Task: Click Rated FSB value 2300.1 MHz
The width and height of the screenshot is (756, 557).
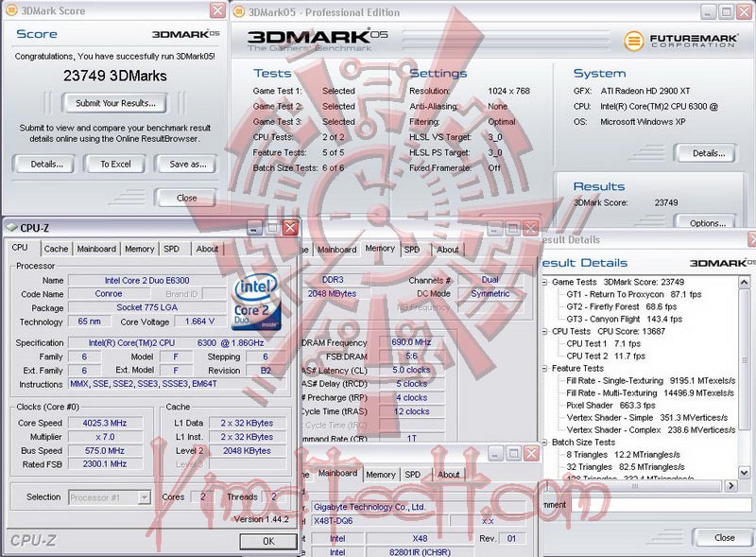Action: (x=105, y=464)
